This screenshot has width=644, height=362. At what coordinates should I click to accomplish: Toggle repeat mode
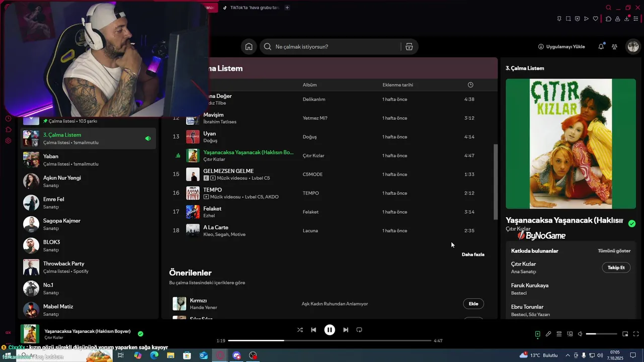pos(359,330)
